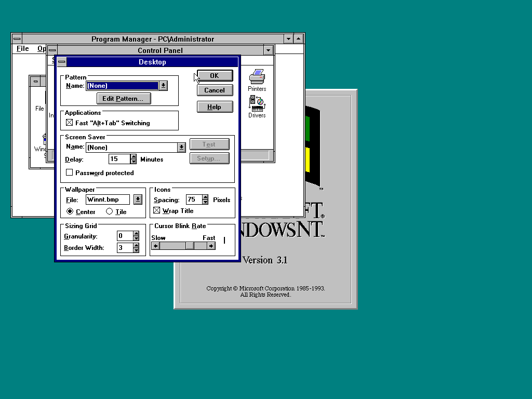Click the Pattern Name (None) combo field
The height and width of the screenshot is (399, 532).
(x=123, y=86)
